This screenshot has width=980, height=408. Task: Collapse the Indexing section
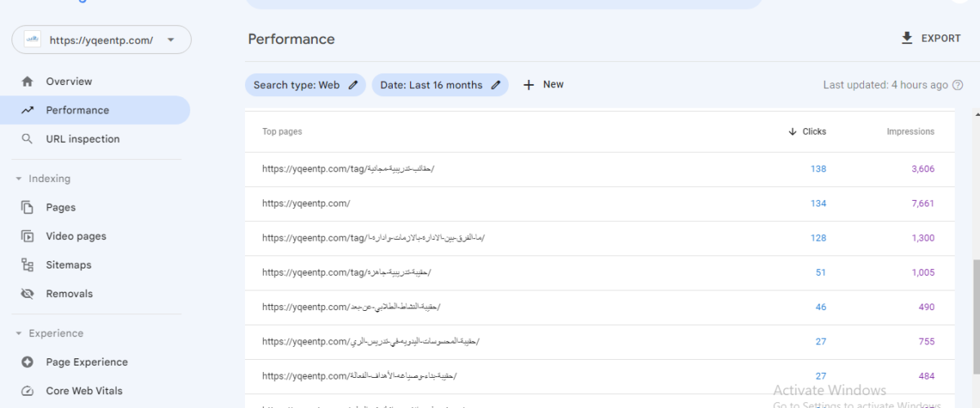point(42,179)
